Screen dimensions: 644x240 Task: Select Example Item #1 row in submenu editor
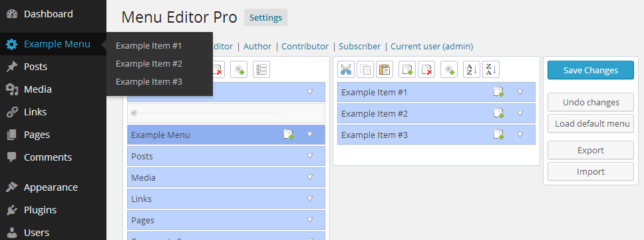pos(436,92)
